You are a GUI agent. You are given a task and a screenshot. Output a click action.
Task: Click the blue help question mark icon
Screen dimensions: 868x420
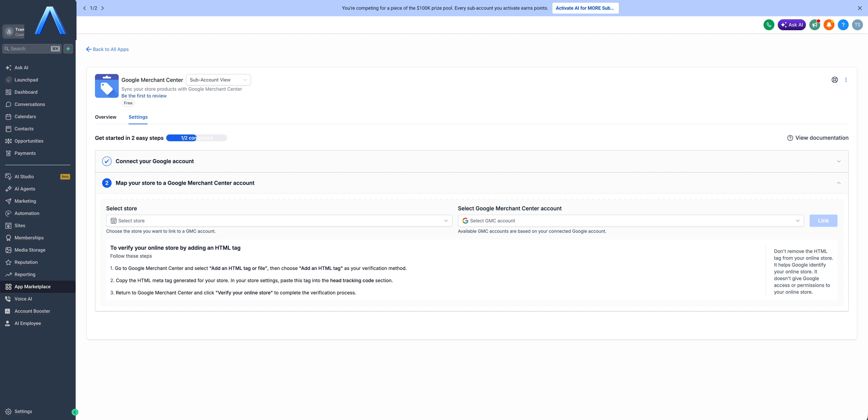[843, 25]
